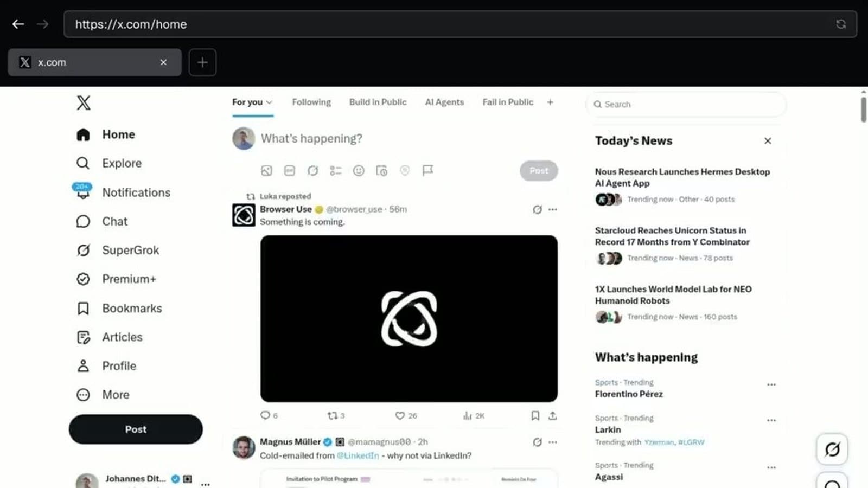This screenshot has width=868, height=488.
Task: Add media image icon in composer
Action: coord(266,170)
